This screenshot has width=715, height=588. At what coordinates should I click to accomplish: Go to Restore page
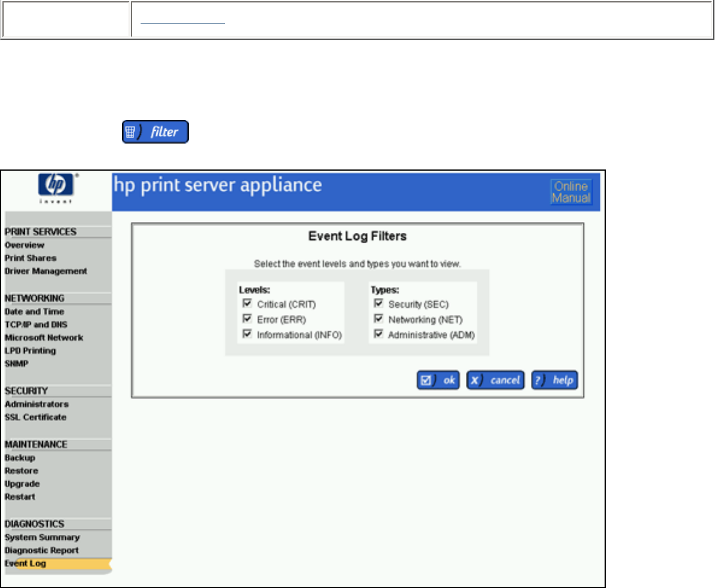tap(22, 471)
